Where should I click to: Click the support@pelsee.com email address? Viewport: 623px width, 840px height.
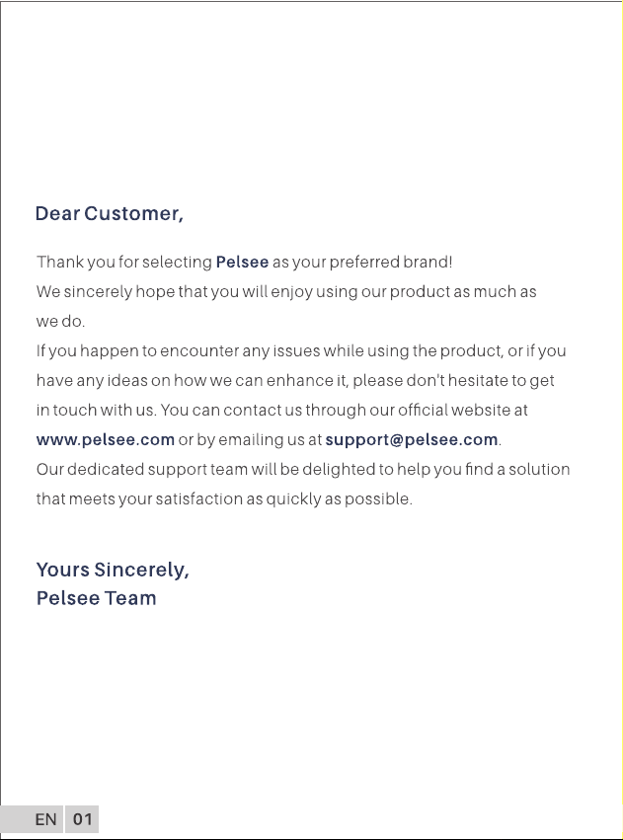[412, 440]
